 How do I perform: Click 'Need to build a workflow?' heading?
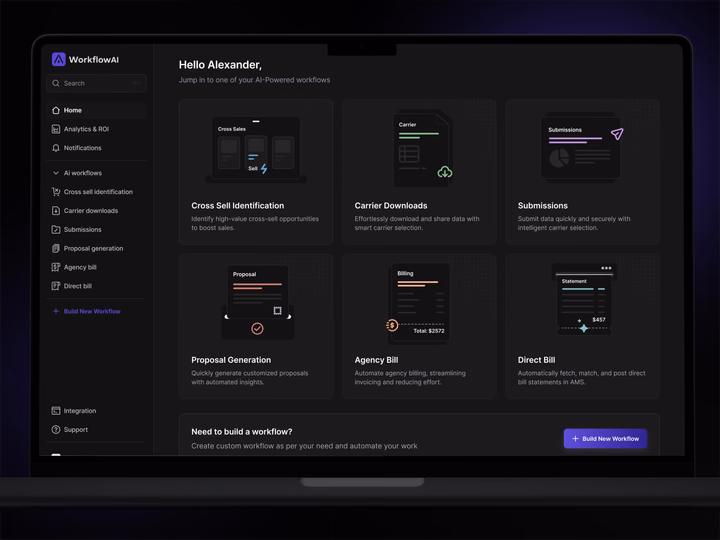242,432
